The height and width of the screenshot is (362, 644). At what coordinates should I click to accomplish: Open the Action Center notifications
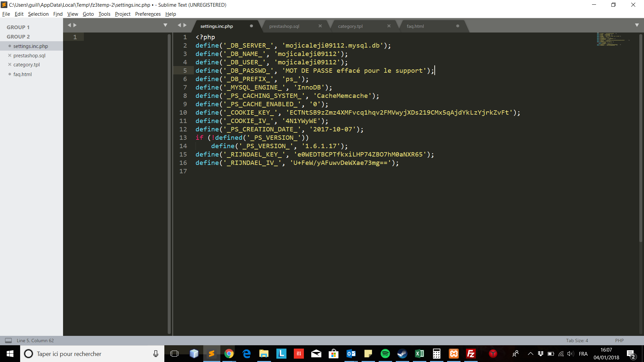click(631, 354)
